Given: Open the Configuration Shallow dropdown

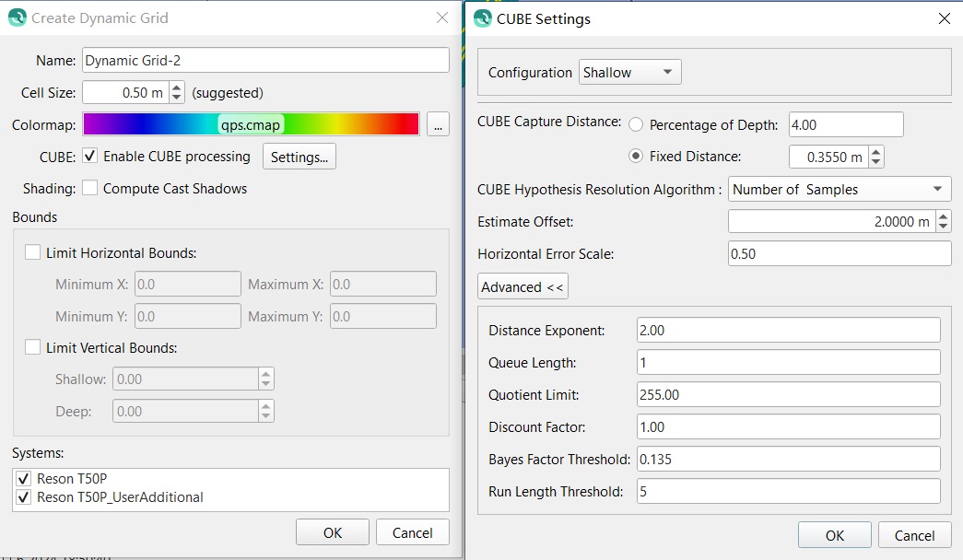Looking at the screenshot, I should click(629, 72).
